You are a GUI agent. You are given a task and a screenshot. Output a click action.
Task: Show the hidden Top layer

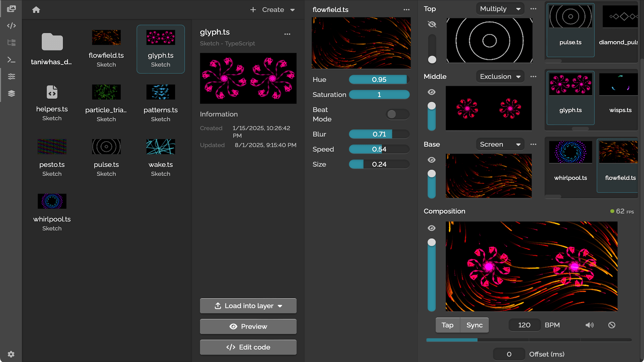[432, 24]
